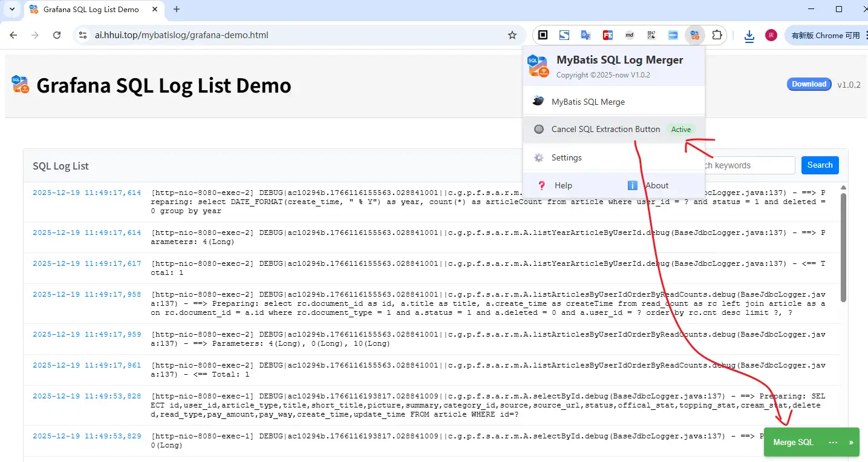Open the Chrome downloads icon

coord(749,36)
